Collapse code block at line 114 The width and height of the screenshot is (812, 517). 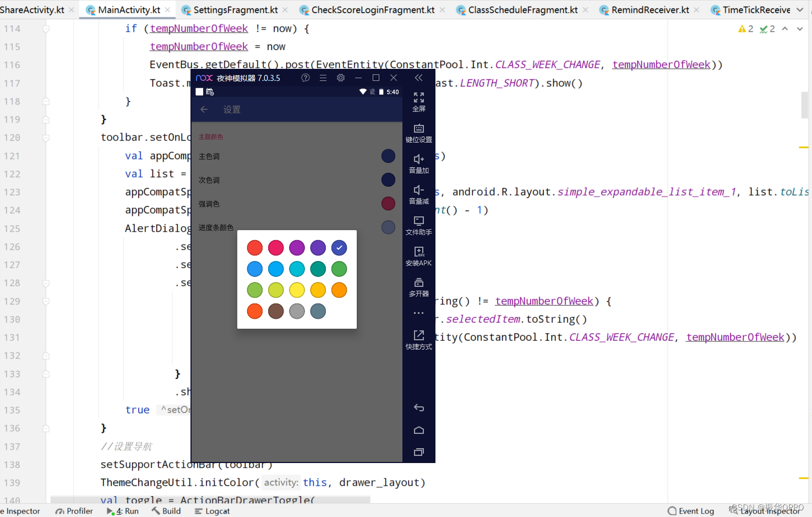pyautogui.click(x=46, y=29)
